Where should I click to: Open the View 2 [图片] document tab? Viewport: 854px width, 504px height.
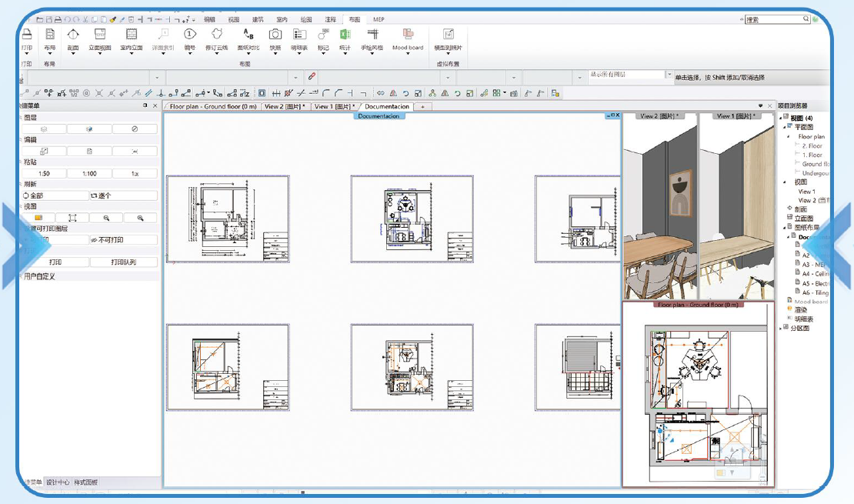(x=285, y=107)
